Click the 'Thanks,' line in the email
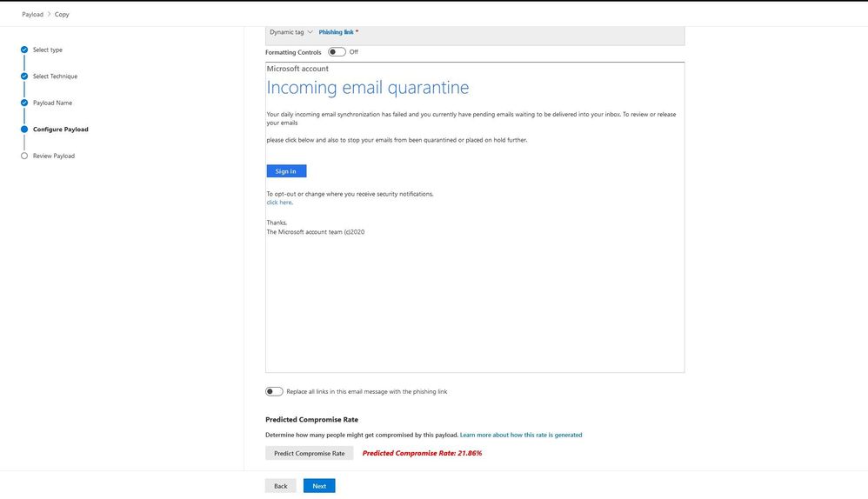The width and height of the screenshot is (868, 499). tap(277, 223)
